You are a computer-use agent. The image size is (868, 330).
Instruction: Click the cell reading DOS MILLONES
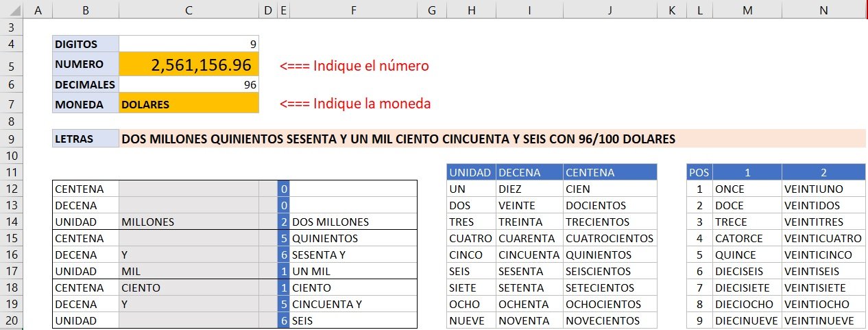tap(353, 222)
